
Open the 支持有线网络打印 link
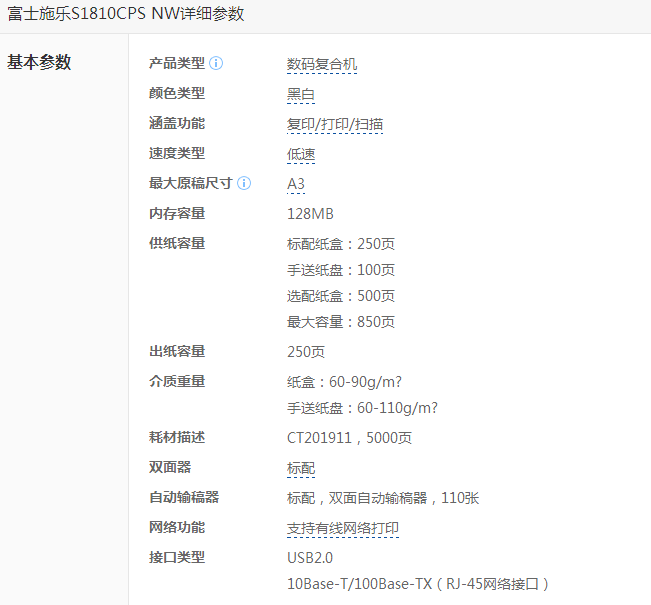pos(343,528)
